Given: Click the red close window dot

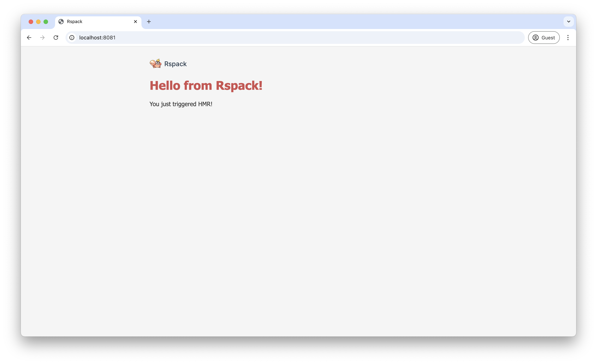Looking at the screenshot, I should pyautogui.click(x=31, y=22).
